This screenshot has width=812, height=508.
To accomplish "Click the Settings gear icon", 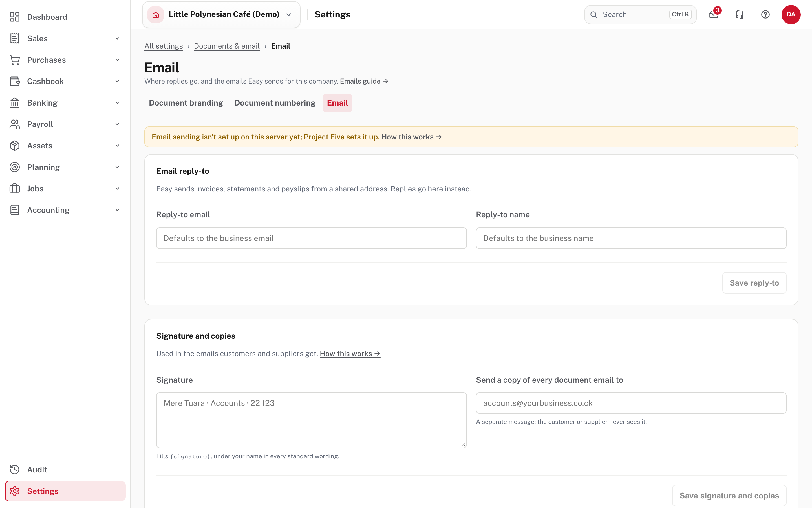I will (14, 491).
